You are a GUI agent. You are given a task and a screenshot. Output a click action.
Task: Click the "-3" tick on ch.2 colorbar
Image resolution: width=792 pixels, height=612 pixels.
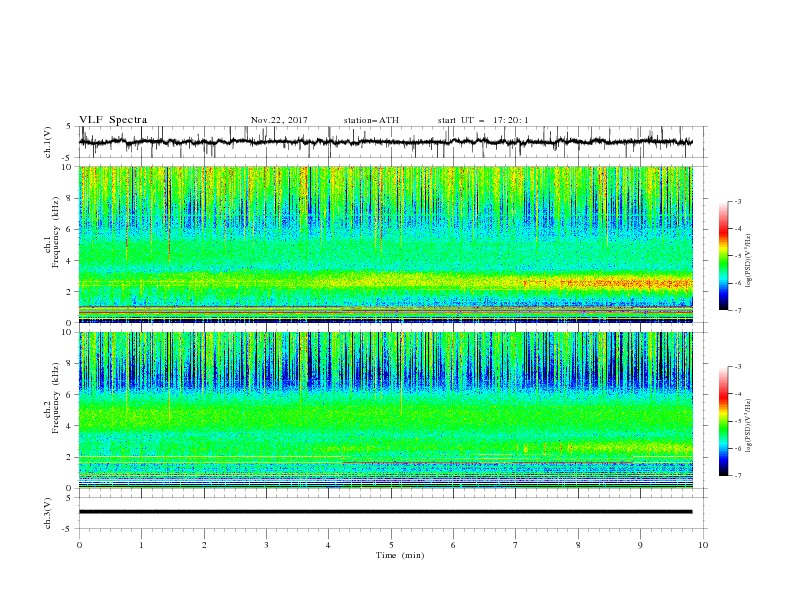[738, 367]
